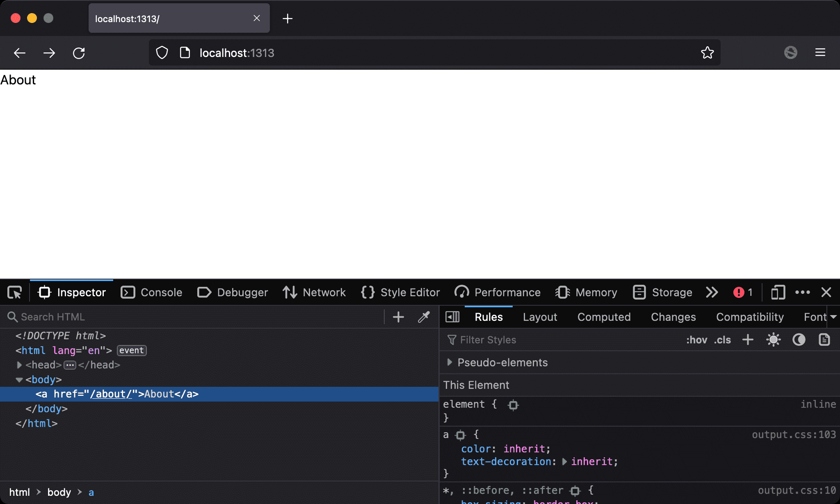Toggle Responsive Design Mode icon
Viewport: 840px width, 504px height.
coord(778,293)
